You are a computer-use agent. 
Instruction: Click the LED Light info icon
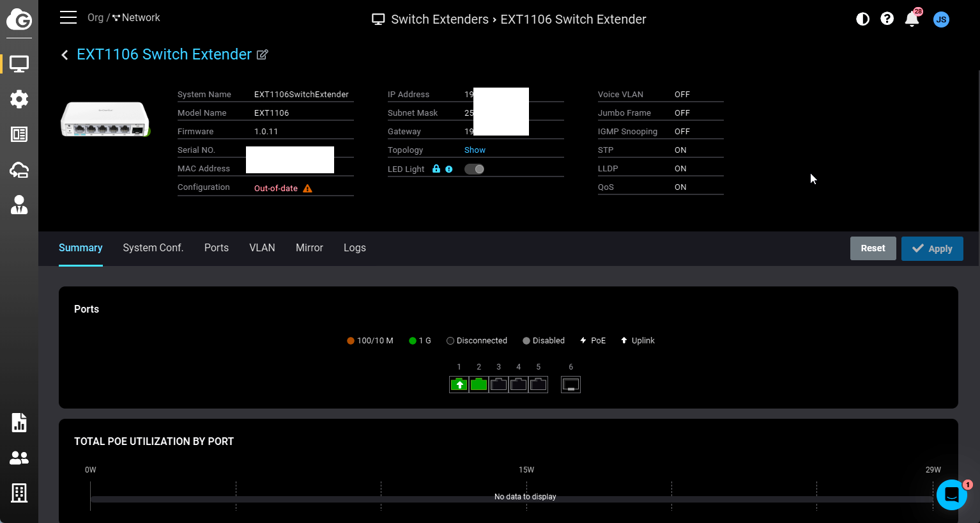click(x=449, y=169)
